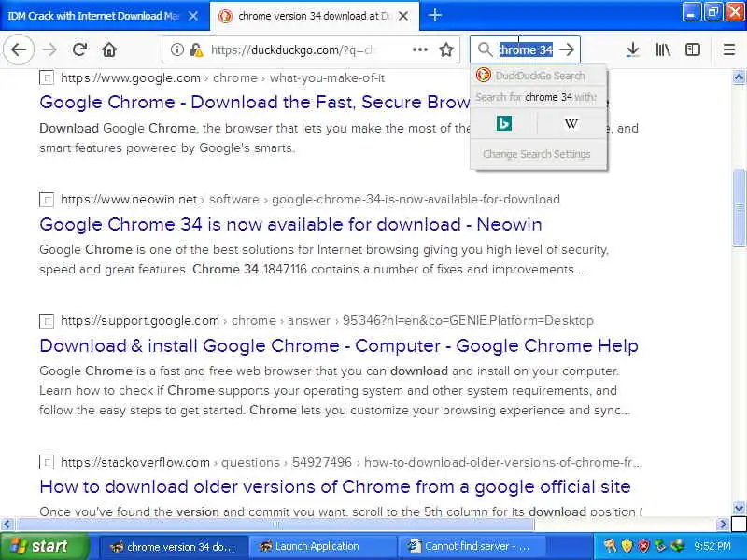
Task: Open page actions three-dots menu
Action: 419,49
